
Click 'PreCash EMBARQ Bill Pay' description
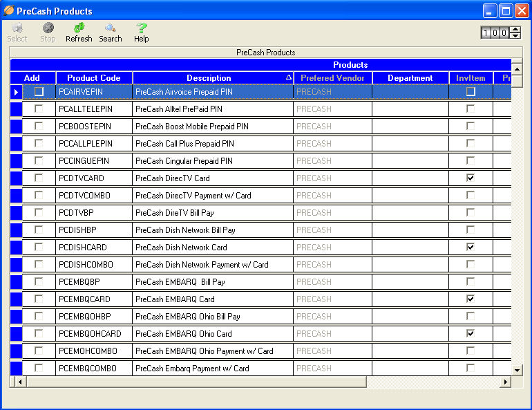tap(213, 282)
